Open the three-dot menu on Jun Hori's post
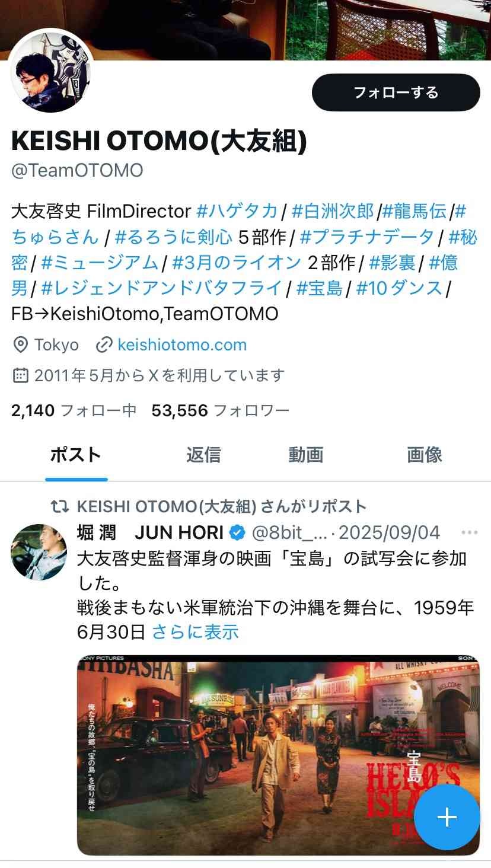491x868 pixels. [x=470, y=532]
